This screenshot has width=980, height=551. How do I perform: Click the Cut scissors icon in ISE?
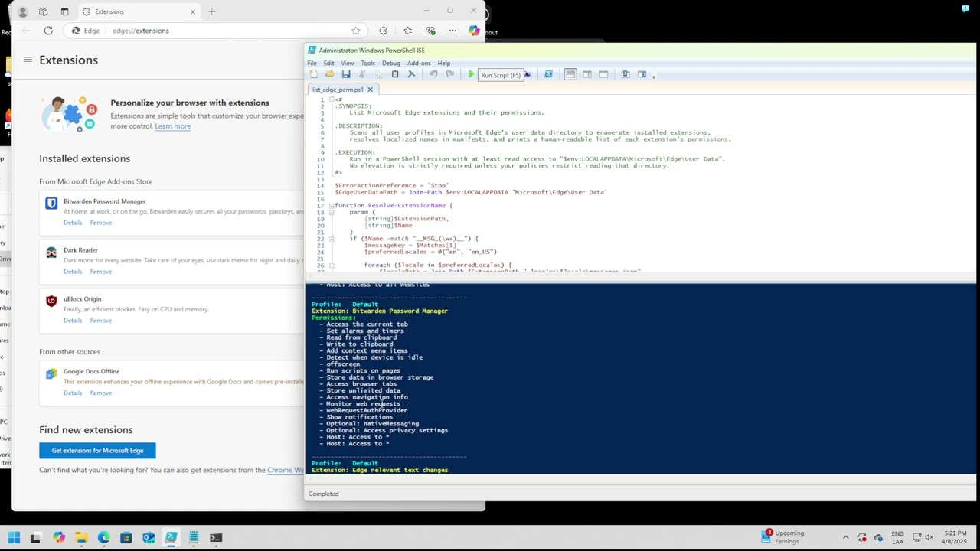pos(362,74)
